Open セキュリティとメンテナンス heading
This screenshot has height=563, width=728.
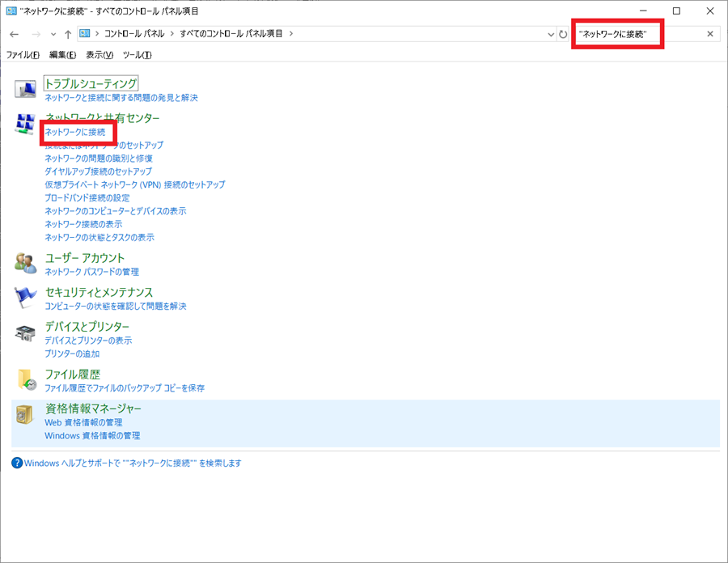[x=99, y=292]
